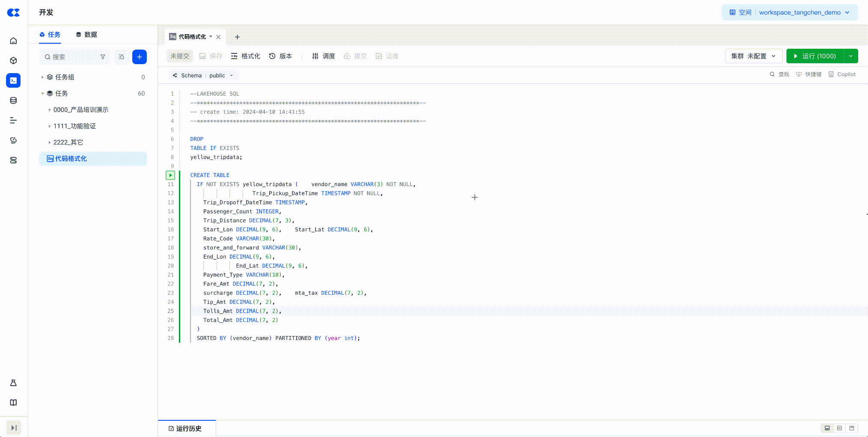
Task: Click the run statement icon at line 10
Action: pos(170,175)
